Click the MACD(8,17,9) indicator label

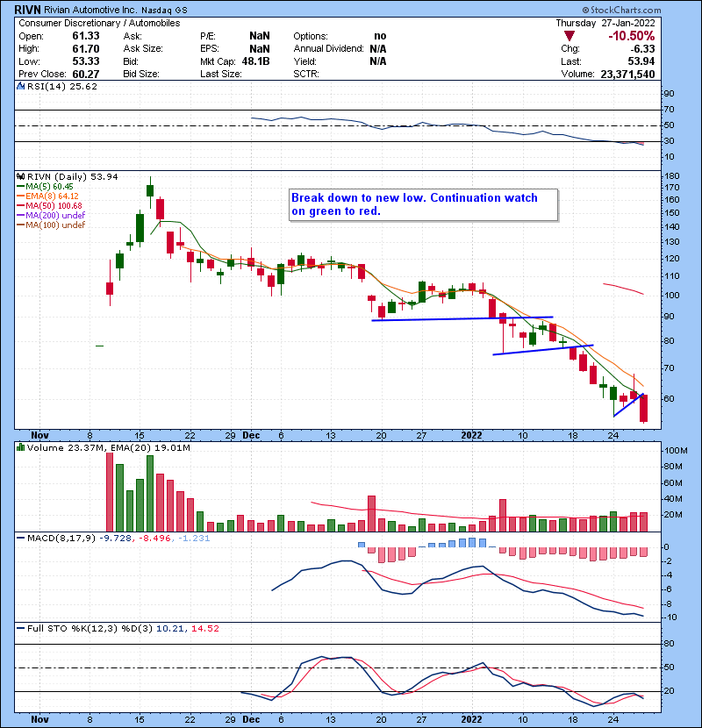tap(61, 539)
